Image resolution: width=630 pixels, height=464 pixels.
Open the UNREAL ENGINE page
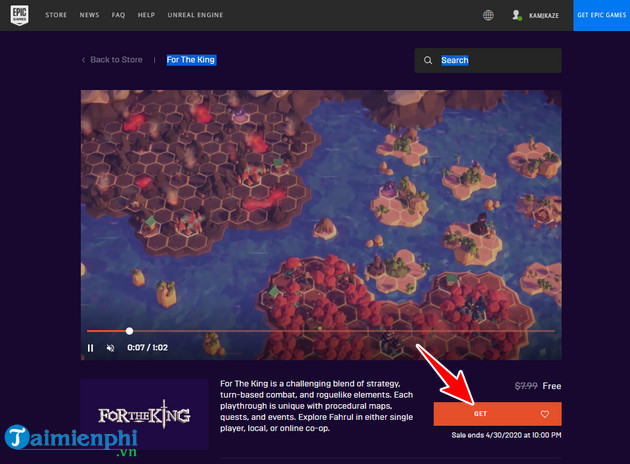tap(195, 15)
